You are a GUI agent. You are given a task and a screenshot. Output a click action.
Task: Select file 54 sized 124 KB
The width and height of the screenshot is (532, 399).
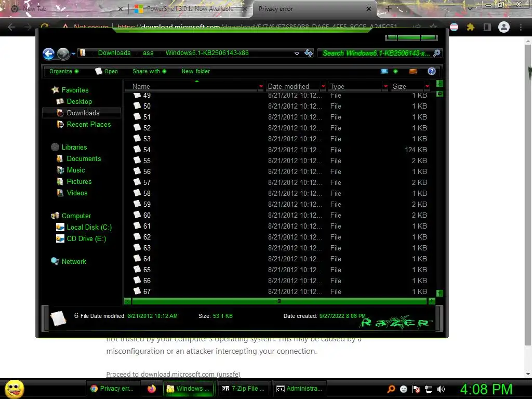tap(280, 150)
